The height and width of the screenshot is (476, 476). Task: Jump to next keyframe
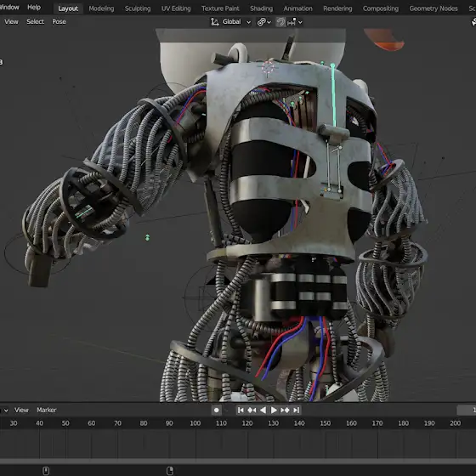point(285,410)
